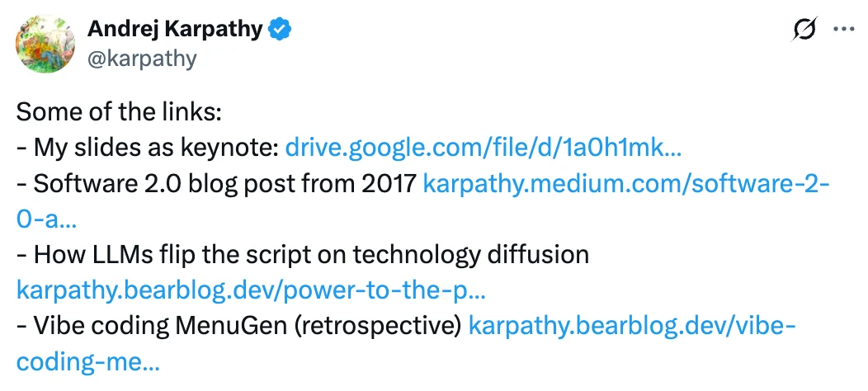Click the blue verified checkmark badge
This screenshot has width=868, height=391.
point(280,29)
